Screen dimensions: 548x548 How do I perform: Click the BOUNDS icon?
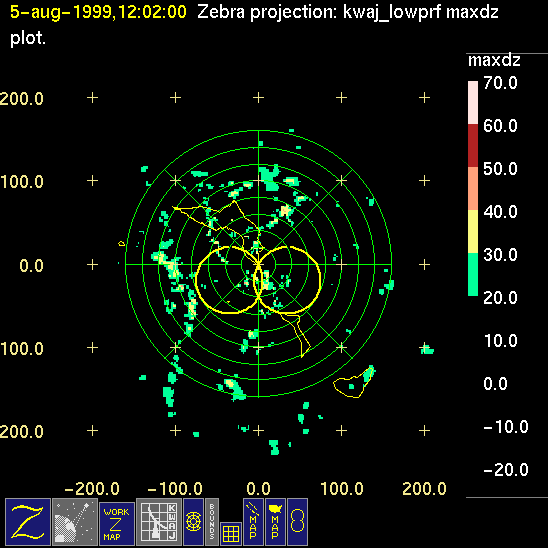tap(212, 522)
